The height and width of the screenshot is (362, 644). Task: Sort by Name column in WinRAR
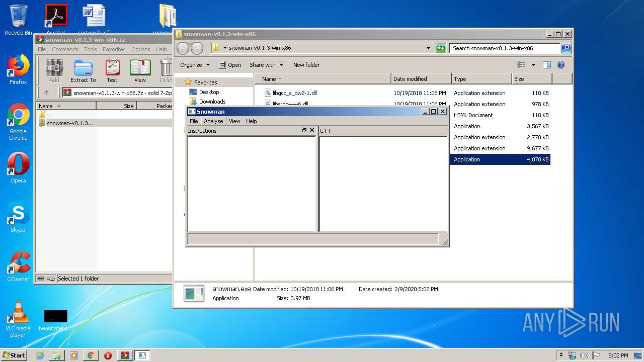coord(66,106)
